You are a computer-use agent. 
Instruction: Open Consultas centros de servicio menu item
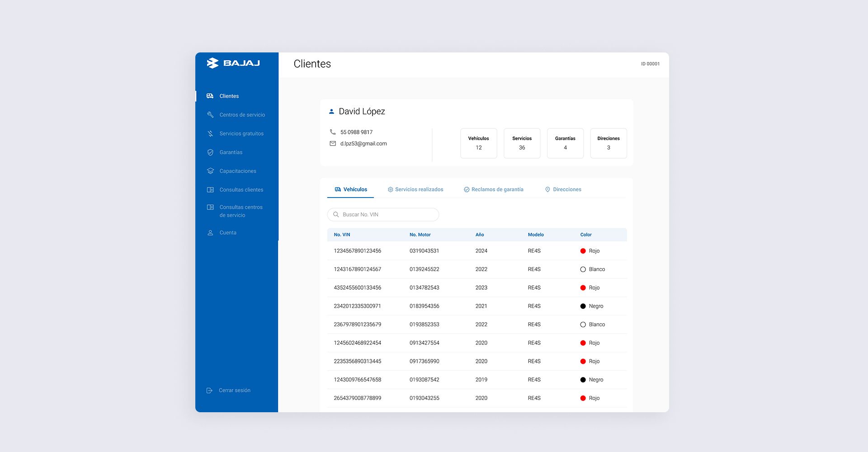[241, 211]
